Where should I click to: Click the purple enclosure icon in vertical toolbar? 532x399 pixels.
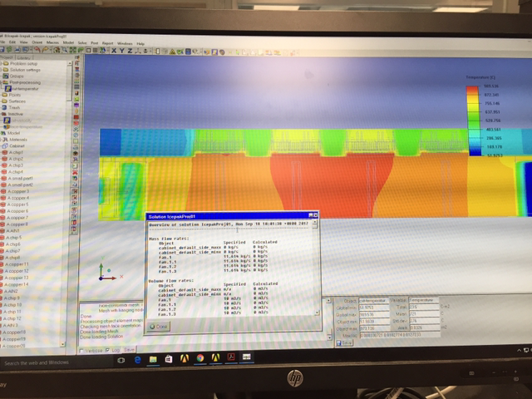pos(76,106)
